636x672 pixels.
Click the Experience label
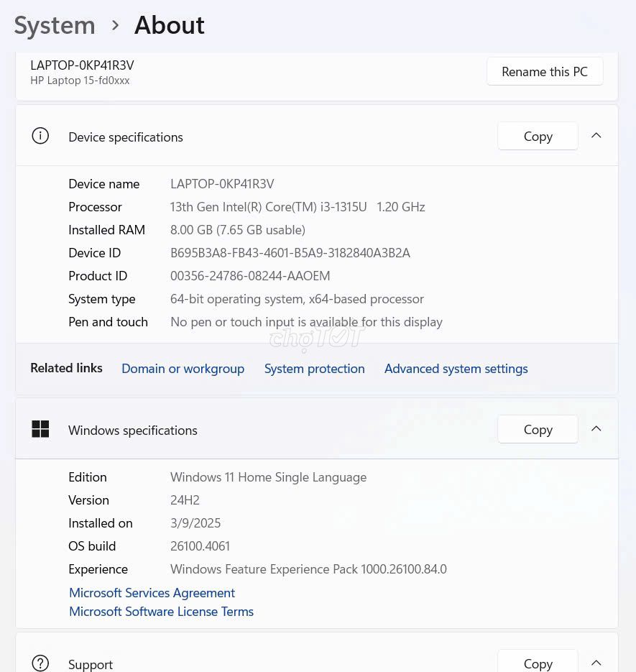tap(98, 569)
